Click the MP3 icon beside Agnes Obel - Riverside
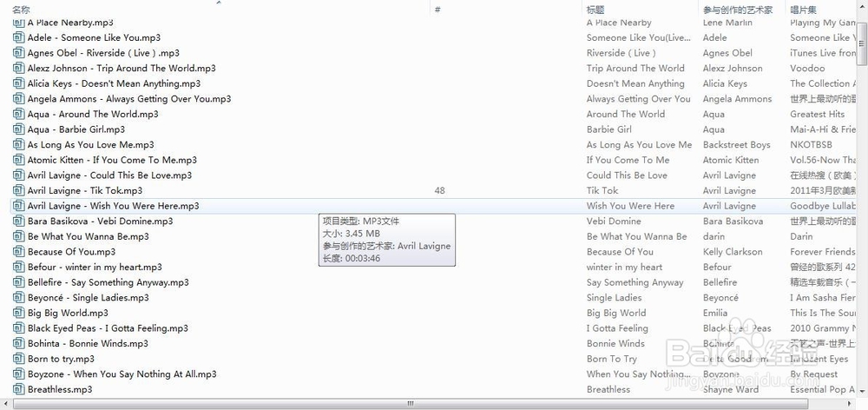Viewport: 868px width, 410px height. (x=19, y=53)
